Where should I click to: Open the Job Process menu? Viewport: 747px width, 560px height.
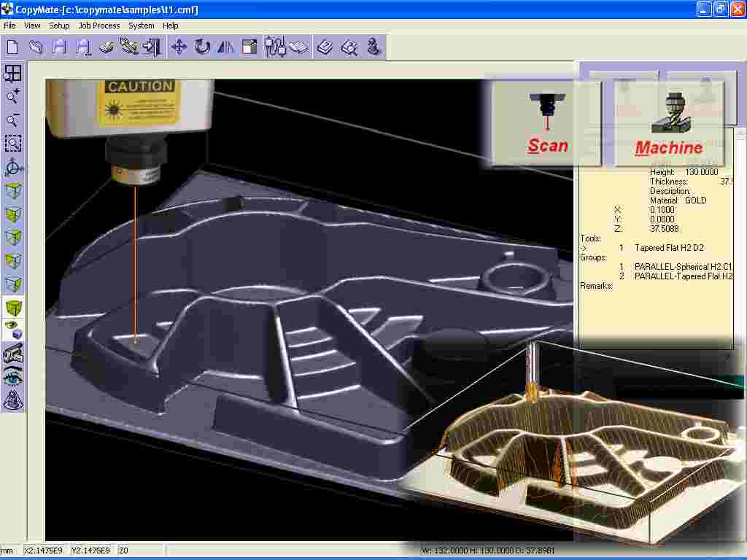tap(98, 26)
